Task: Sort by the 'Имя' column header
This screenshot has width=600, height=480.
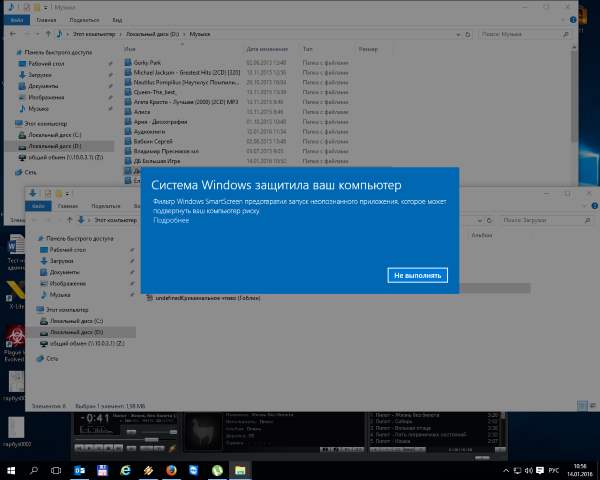Action: click(130, 49)
